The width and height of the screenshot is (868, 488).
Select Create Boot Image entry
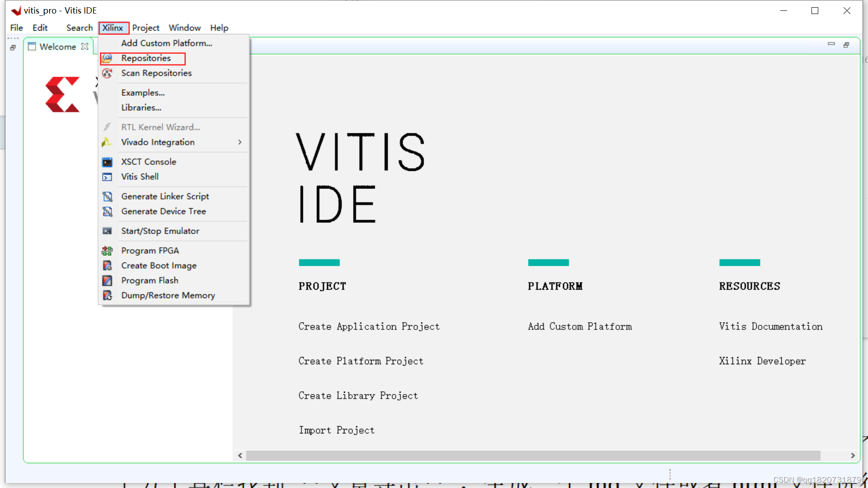159,266
